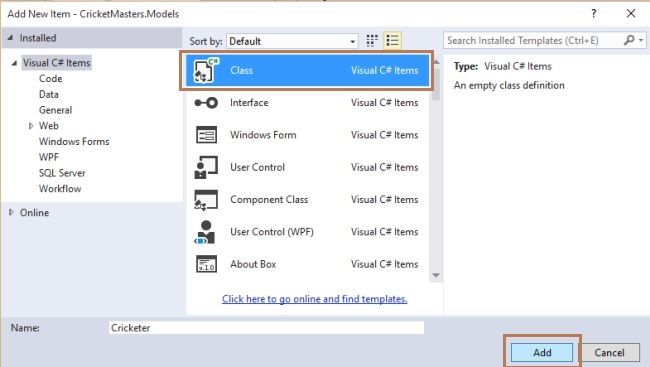Screen dimensions: 650x367
Task: Select the User Control (WPF) template icon
Action: (x=205, y=232)
